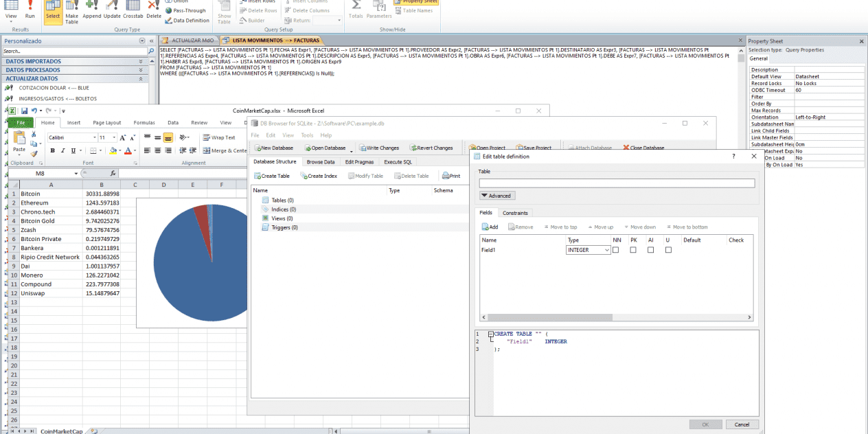Screen dimensions: 868x434
Task: Choose the Update query type icon
Action: pyautogui.click(x=112, y=10)
